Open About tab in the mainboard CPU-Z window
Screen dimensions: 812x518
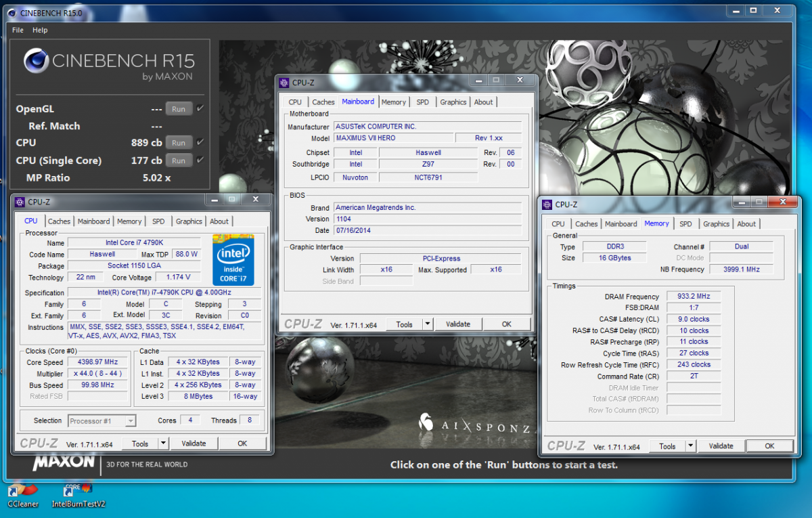click(484, 102)
